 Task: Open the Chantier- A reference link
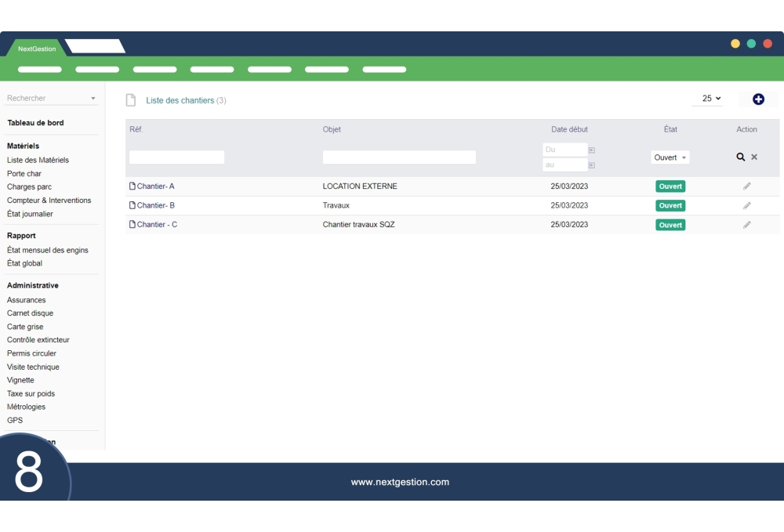[x=155, y=186]
